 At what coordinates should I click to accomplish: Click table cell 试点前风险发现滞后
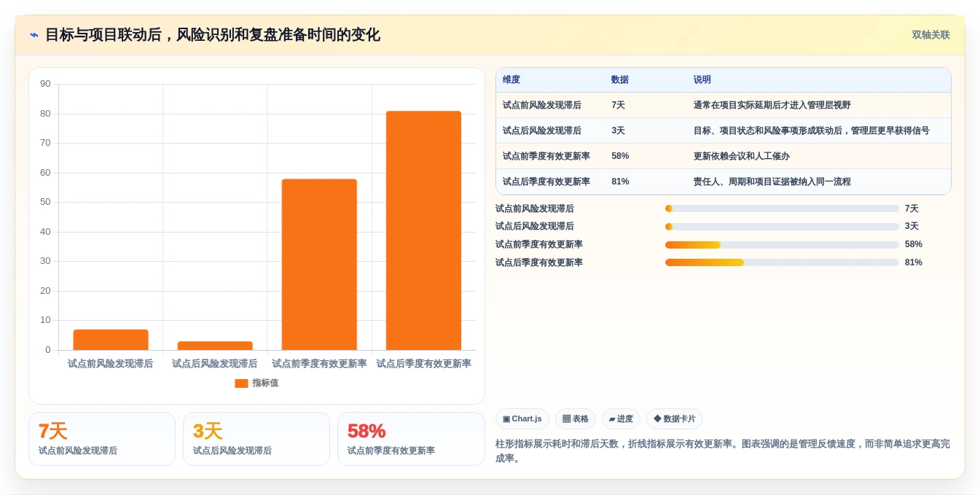point(542,106)
